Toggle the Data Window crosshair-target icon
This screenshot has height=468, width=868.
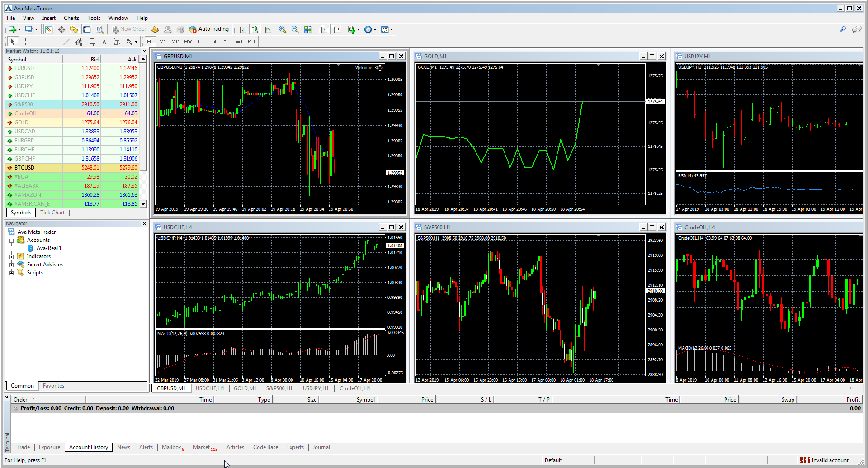61,29
